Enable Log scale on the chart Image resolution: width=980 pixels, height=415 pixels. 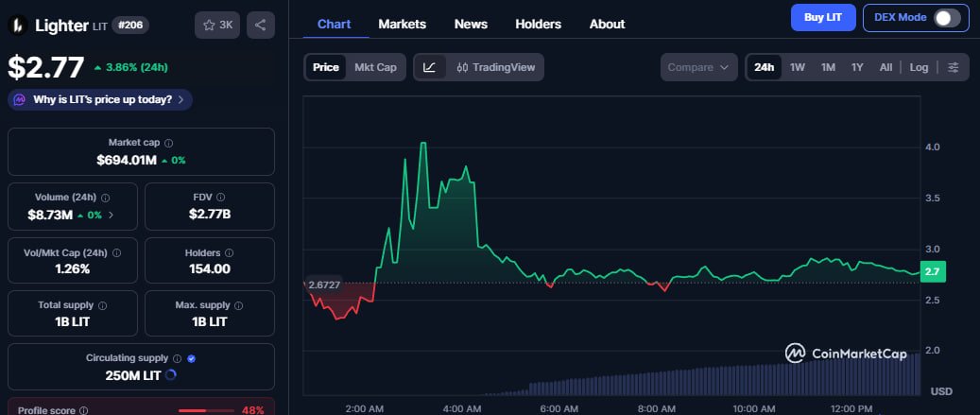tap(919, 67)
